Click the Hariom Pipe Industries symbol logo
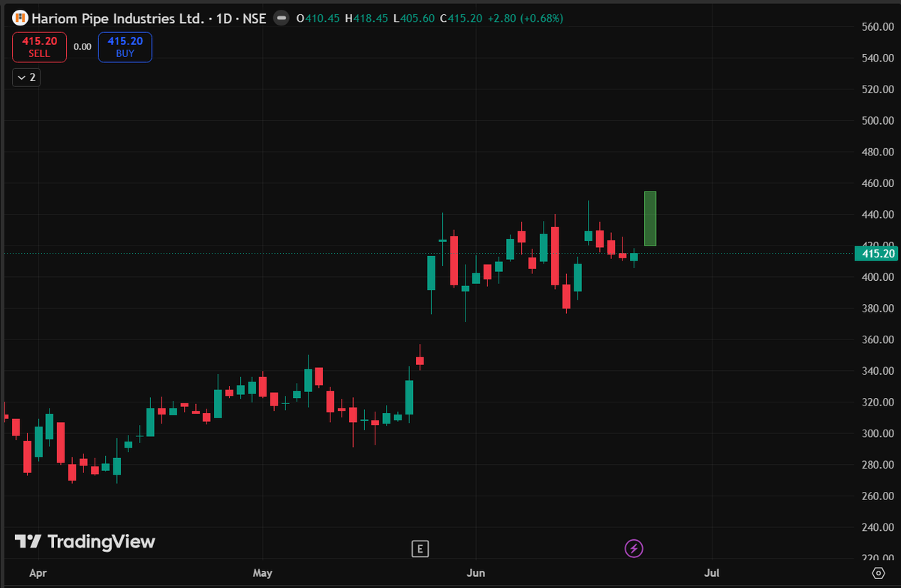 coord(20,17)
